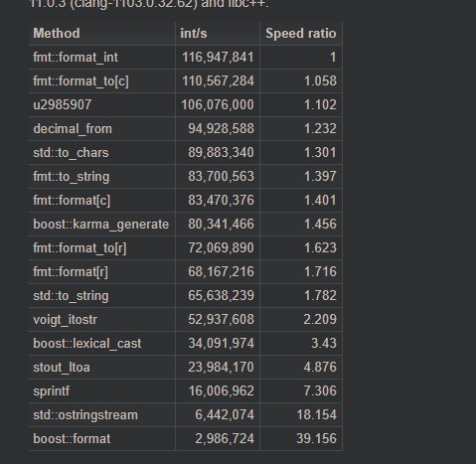476x464 pixels.
Task: Click the int/s column header
Action: tap(194, 34)
